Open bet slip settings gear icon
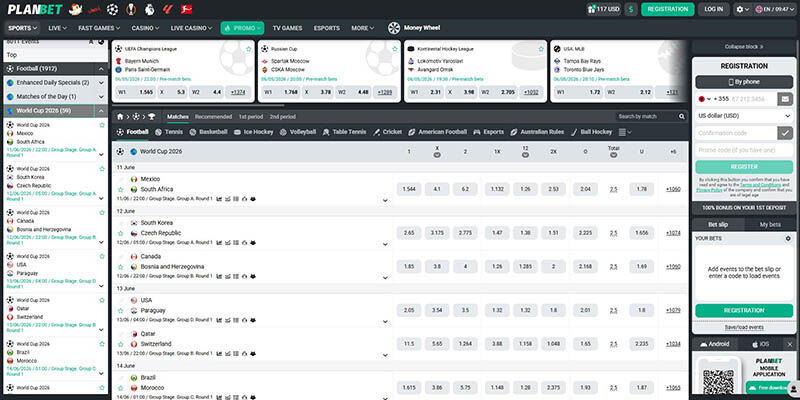This screenshot has height=400, width=800. coord(788,238)
